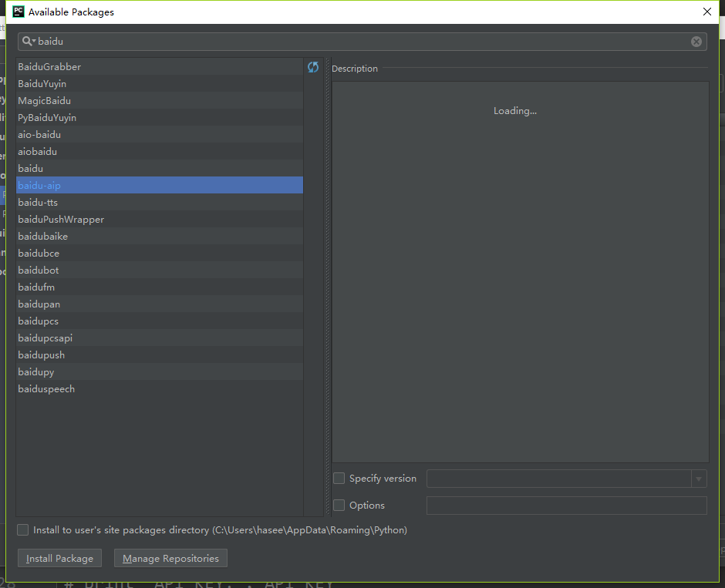Open search history via the magnifier icon
The image size is (725, 588).
tap(29, 41)
